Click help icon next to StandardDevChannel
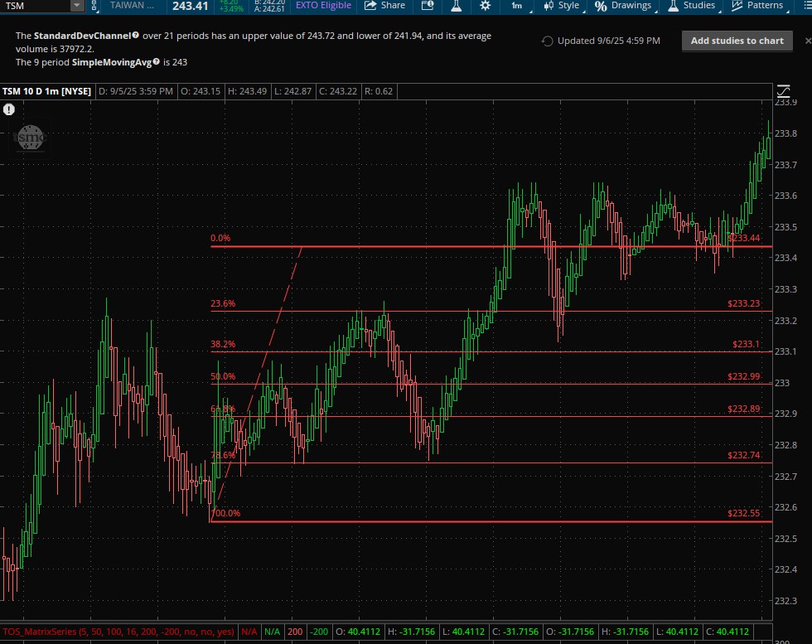 coord(136,36)
